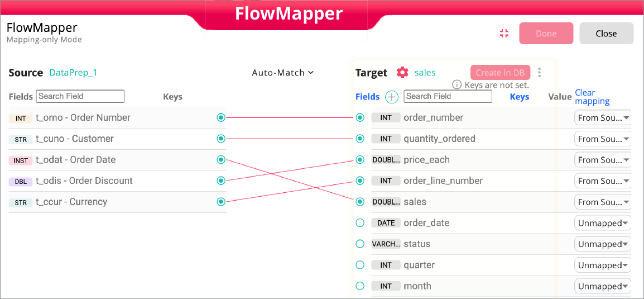This screenshot has width=644, height=299.
Task: Click the add field plus icon
Action: pyautogui.click(x=392, y=97)
